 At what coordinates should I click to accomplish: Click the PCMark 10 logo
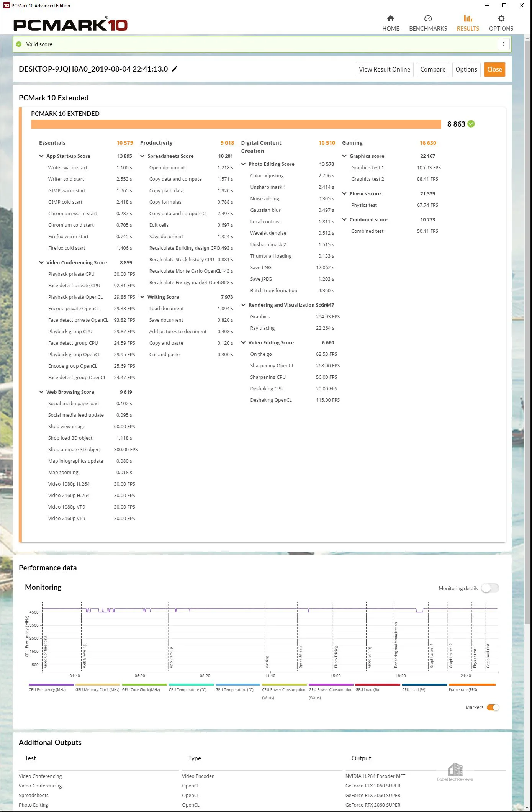pos(70,24)
